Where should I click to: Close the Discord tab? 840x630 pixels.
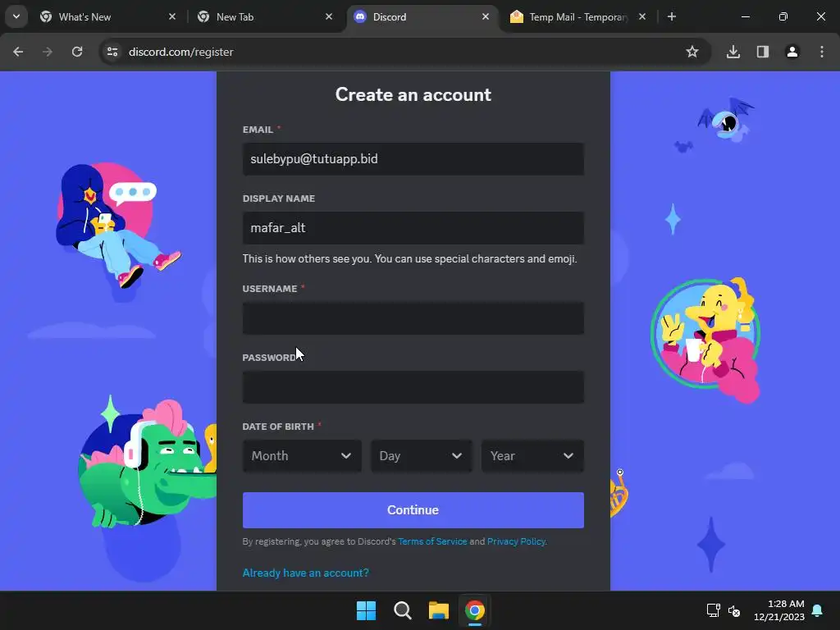point(486,16)
